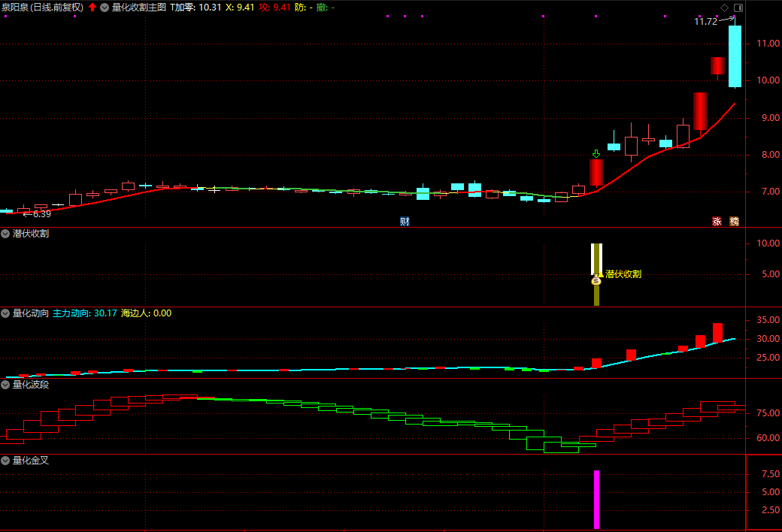Click the 2.50 axis label in 量化金叉

point(771,509)
